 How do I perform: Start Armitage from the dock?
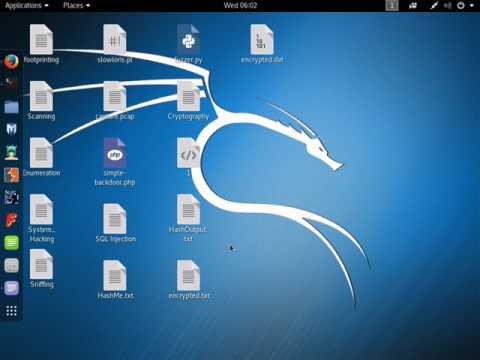click(11, 152)
